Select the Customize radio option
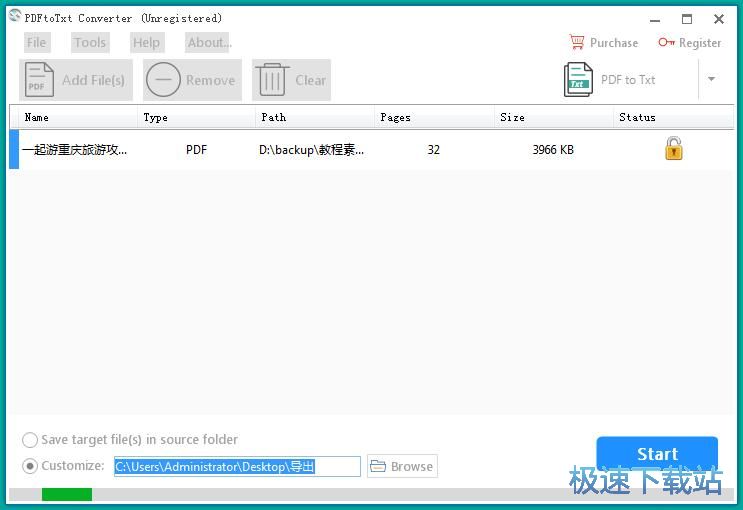 [30, 466]
